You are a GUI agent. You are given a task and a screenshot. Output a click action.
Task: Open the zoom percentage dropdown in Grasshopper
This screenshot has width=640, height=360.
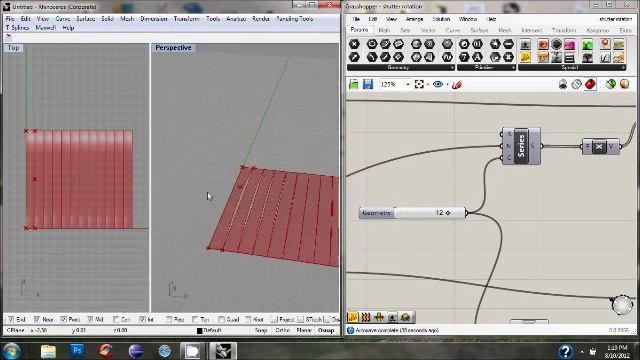point(408,84)
